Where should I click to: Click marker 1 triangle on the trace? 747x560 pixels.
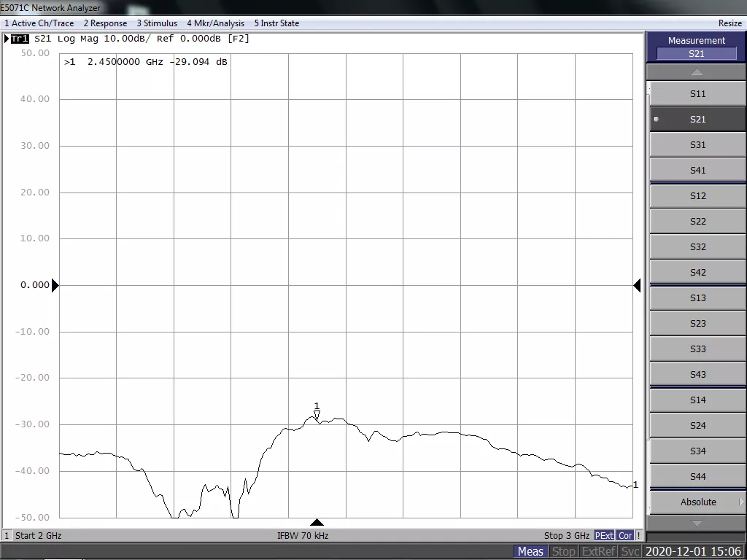tap(317, 416)
